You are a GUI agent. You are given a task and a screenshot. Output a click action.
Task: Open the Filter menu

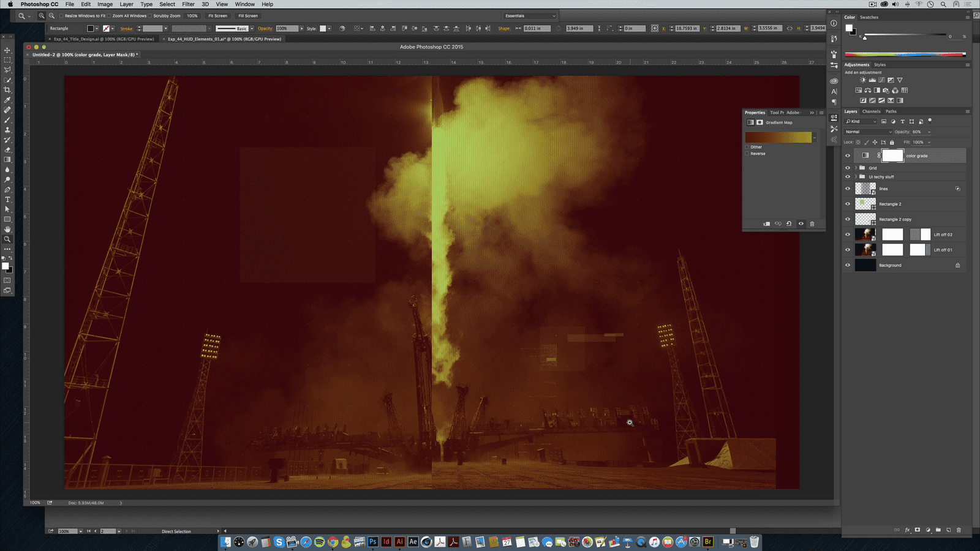(188, 4)
